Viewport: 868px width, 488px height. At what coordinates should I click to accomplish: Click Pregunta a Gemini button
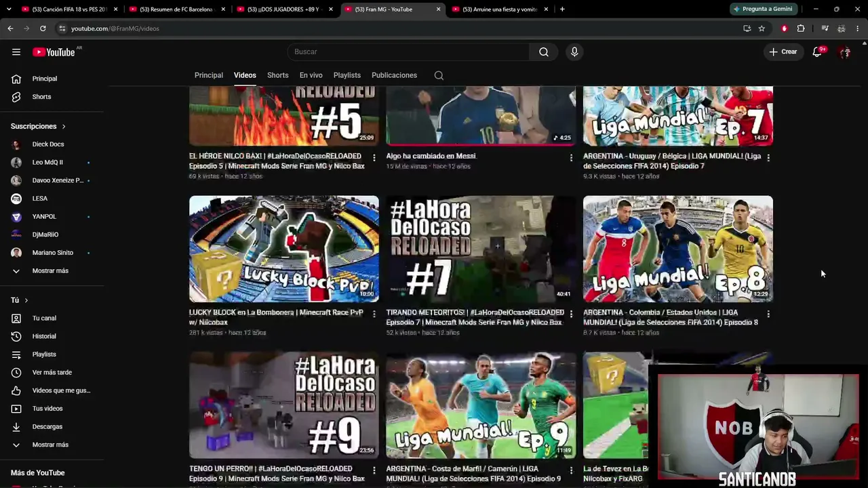click(763, 9)
